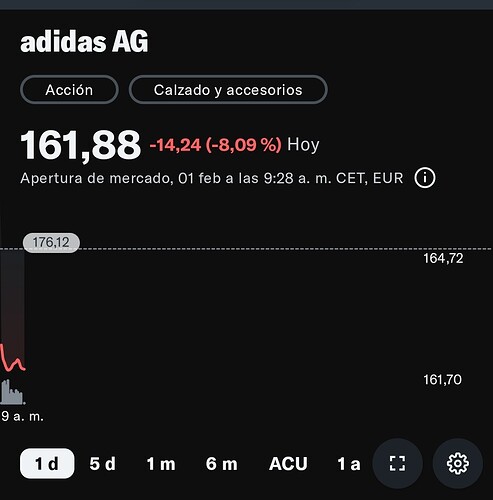Click the 161,70 axis label
493x500 pixels.
point(443,380)
